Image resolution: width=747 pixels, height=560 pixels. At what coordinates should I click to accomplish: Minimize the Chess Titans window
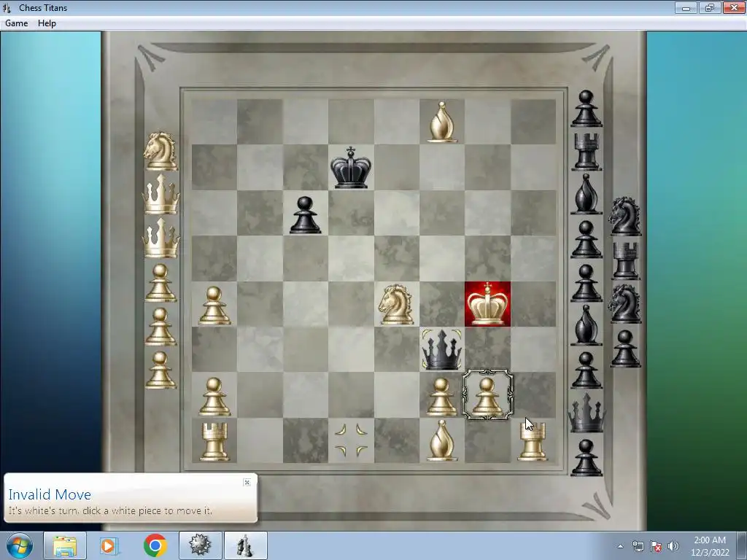click(x=686, y=7)
